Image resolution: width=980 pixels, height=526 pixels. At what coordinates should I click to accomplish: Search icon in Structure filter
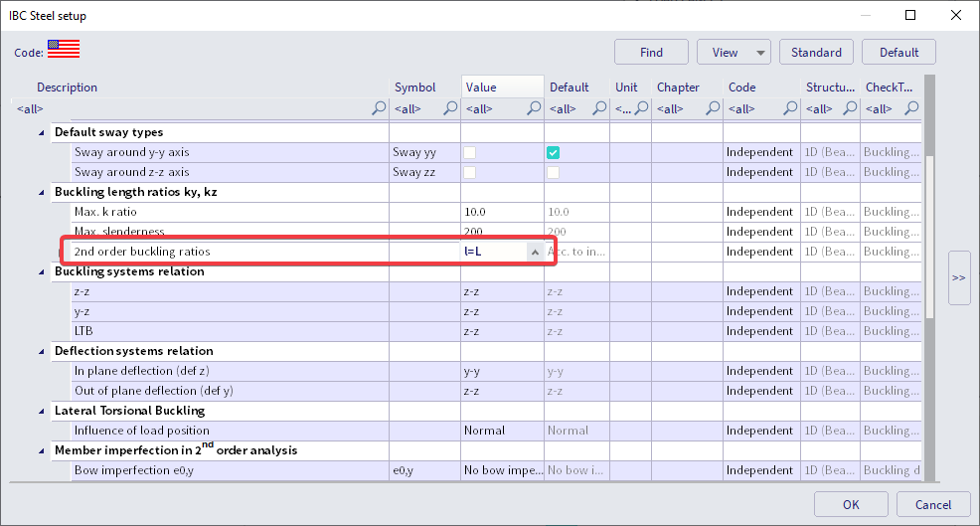point(850,108)
